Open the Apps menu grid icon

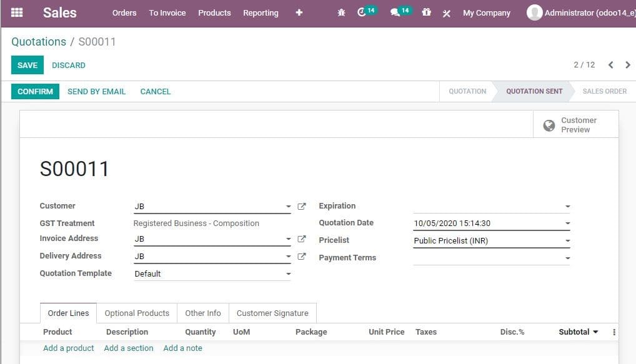click(x=16, y=12)
